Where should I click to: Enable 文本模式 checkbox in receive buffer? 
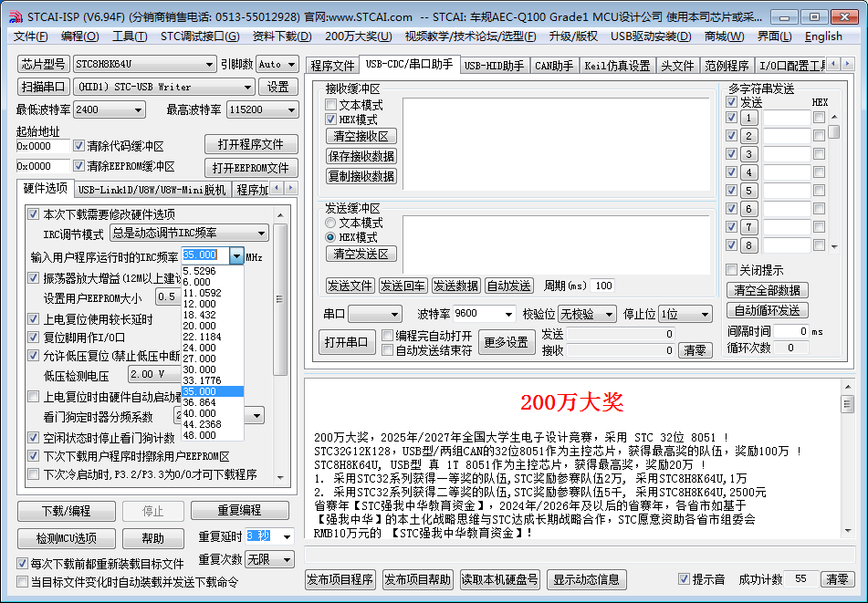coord(331,105)
